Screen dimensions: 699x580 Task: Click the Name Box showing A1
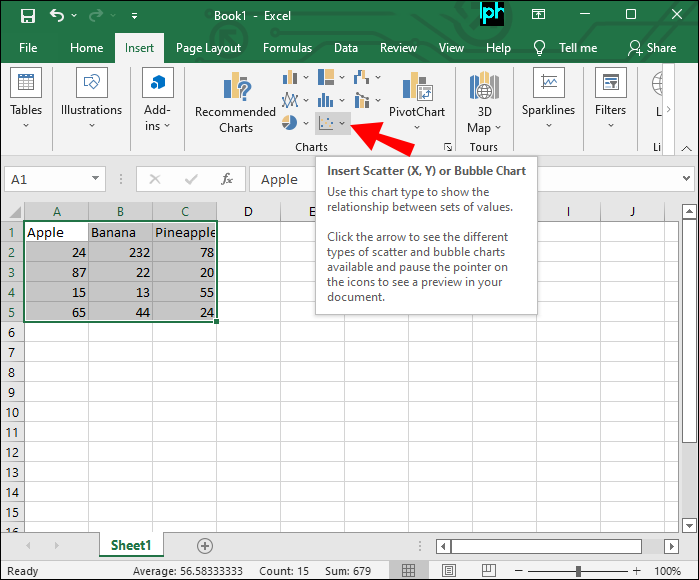point(47,179)
